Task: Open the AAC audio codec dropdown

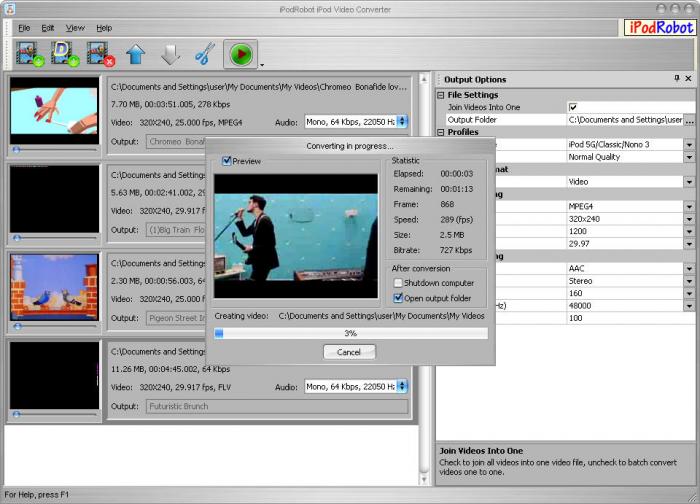Action: click(x=689, y=268)
